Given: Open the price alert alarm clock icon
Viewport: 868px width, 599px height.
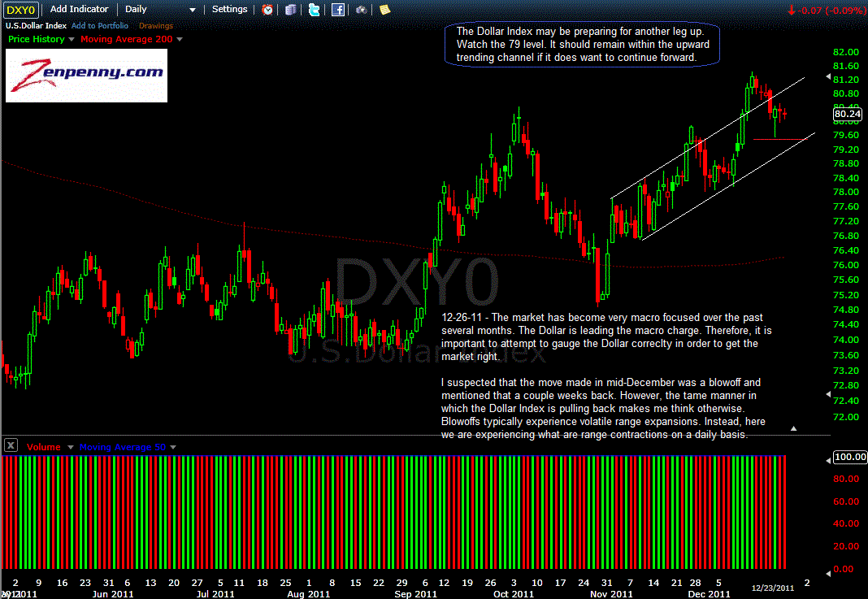Looking at the screenshot, I should [x=267, y=10].
